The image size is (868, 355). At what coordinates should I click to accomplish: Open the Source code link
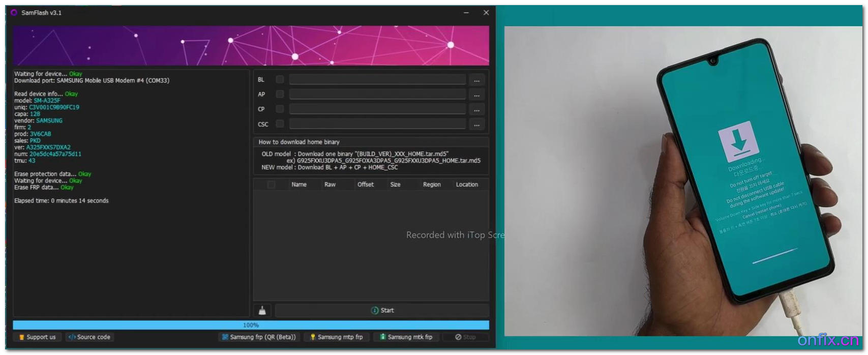click(89, 337)
